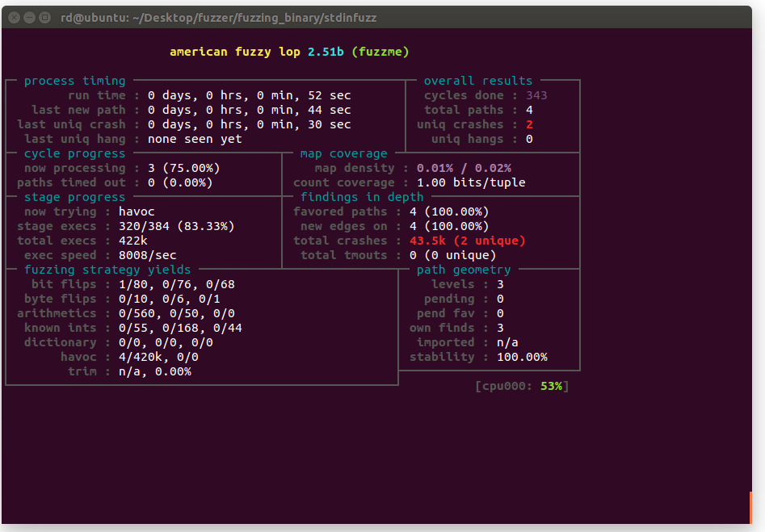Select now processing value '3 (75.00%)'
Screen dimensions: 765x532
[x=184, y=168]
